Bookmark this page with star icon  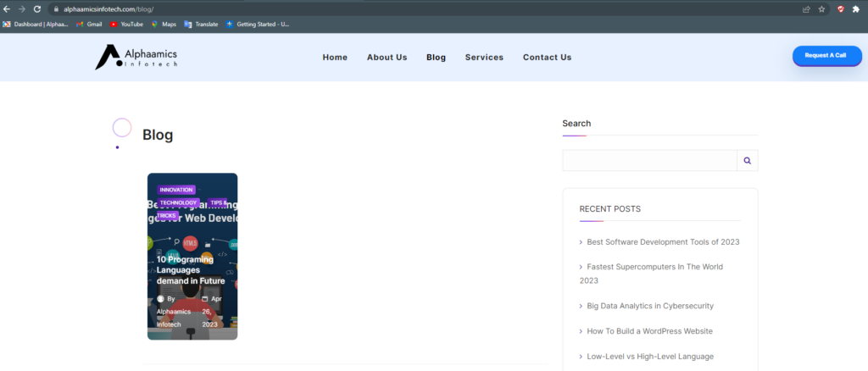821,9
